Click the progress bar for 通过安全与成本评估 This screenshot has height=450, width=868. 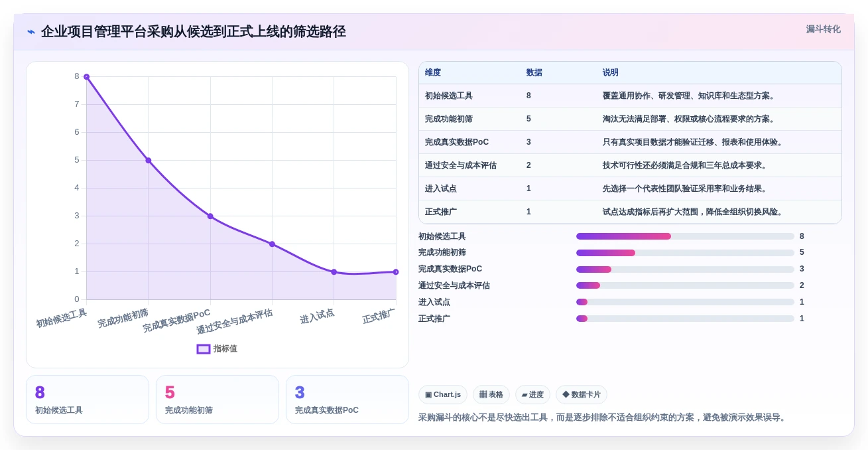click(x=685, y=285)
